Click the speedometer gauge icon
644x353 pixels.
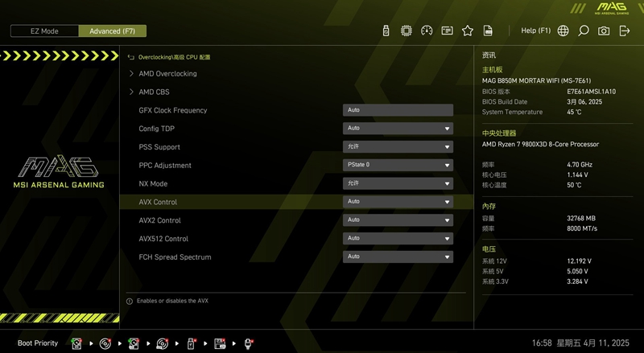coord(427,31)
